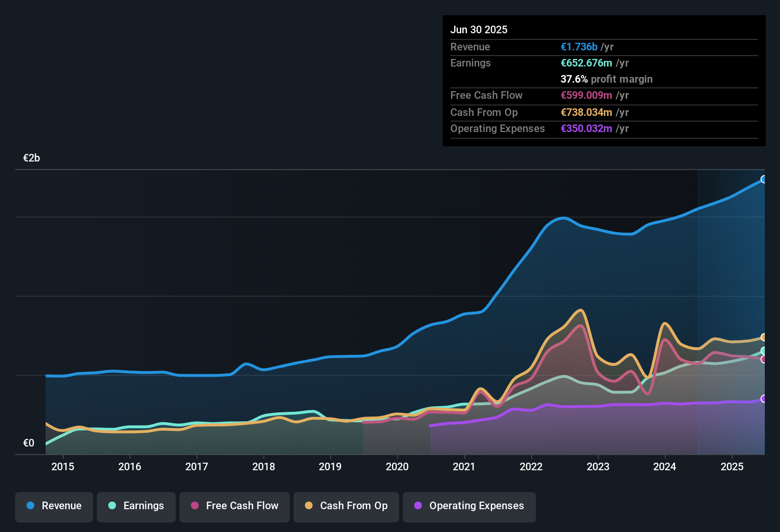
Task: Click the €2b gridline label on axis
Action: pos(30,158)
